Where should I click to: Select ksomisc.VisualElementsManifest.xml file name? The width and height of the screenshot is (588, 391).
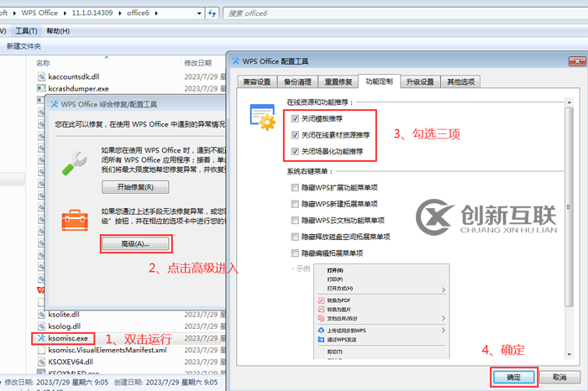pos(108,350)
